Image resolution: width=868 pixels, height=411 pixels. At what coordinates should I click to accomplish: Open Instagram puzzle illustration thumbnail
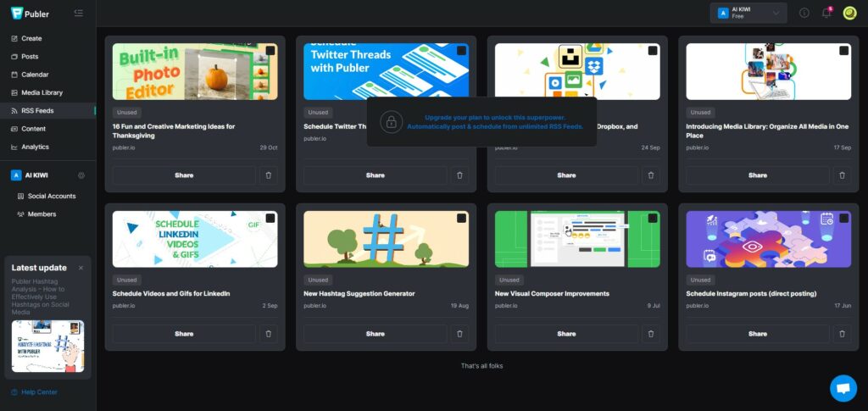pyautogui.click(x=768, y=239)
